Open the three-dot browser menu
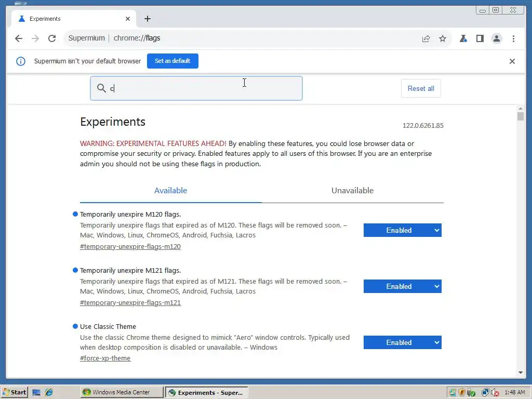The width and height of the screenshot is (532, 399). 513,38
